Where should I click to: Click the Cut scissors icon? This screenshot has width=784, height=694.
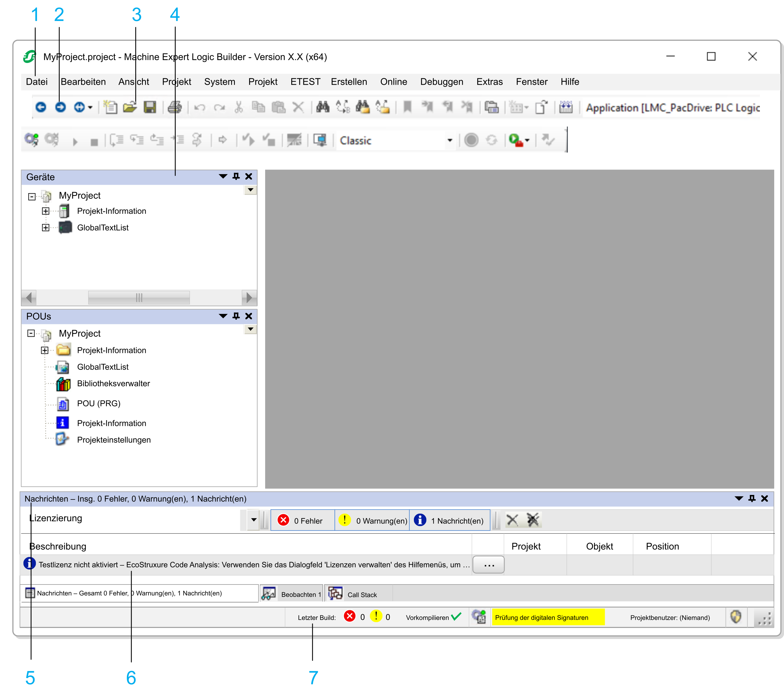[239, 107]
